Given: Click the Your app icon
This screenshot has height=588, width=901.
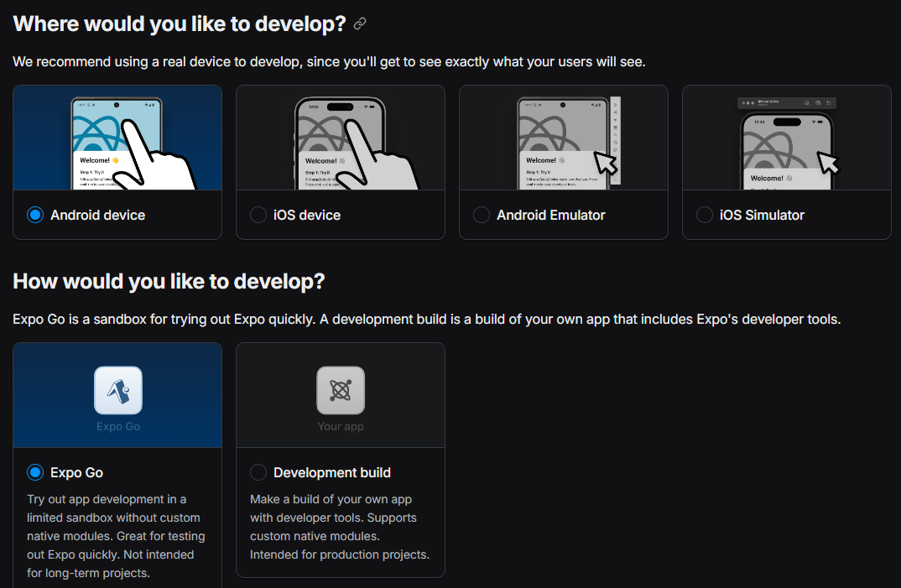Looking at the screenshot, I should point(341,390).
